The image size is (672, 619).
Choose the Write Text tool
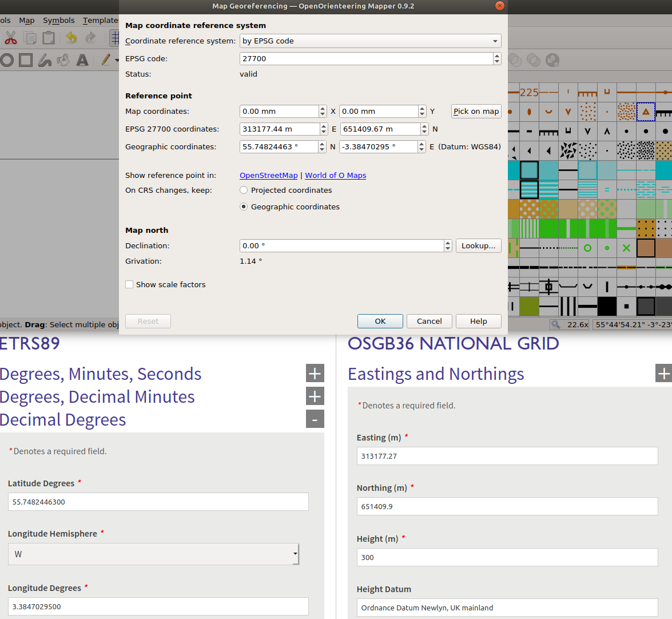pyautogui.click(x=82, y=59)
